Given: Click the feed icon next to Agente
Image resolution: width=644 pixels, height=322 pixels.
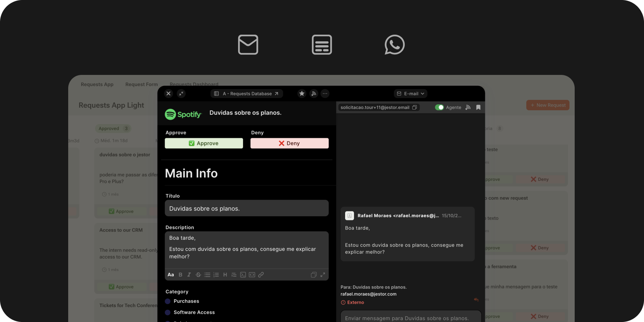Looking at the screenshot, I should pyautogui.click(x=468, y=107).
